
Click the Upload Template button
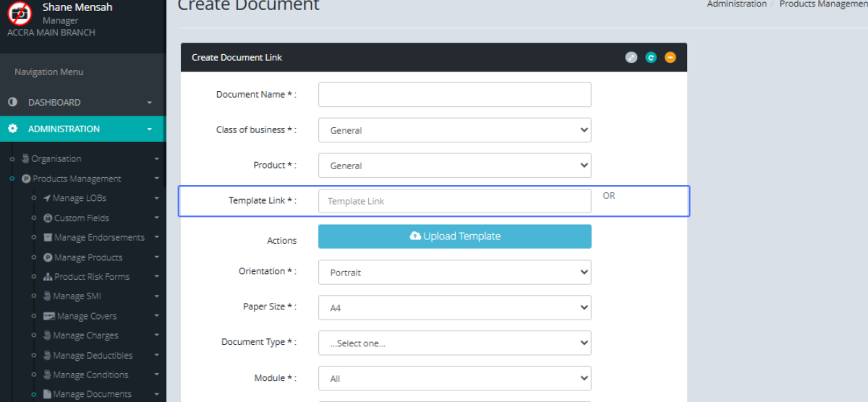point(454,236)
